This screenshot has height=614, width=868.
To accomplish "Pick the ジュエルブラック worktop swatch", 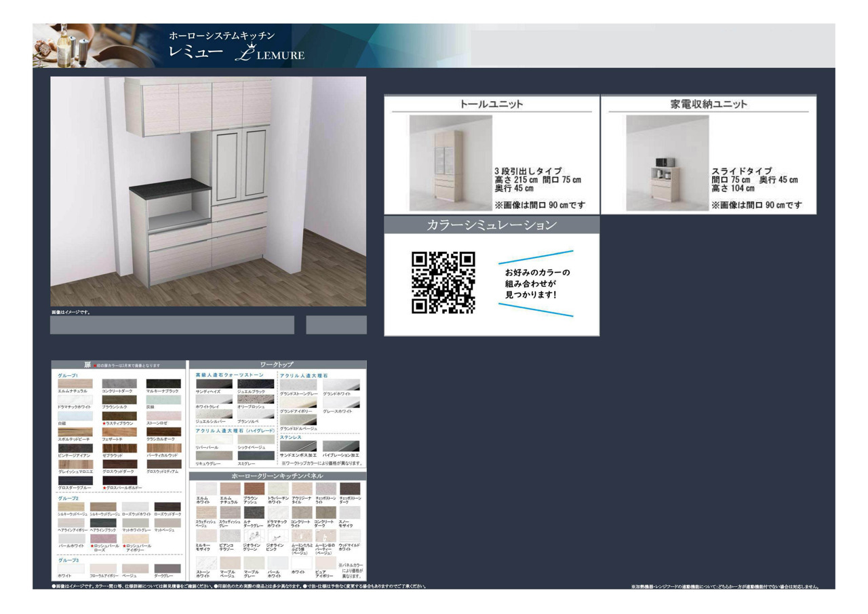I will pos(256,383).
